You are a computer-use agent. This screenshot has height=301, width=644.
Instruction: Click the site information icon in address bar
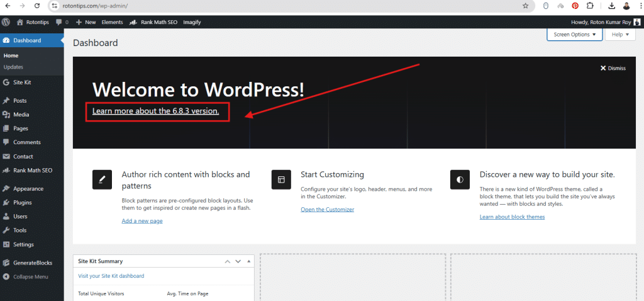pos(54,6)
